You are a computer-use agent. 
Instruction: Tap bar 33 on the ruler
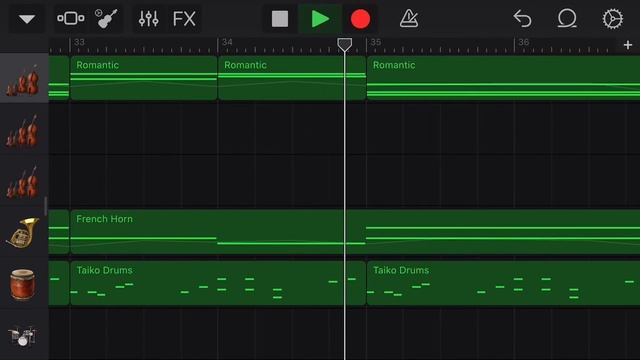(x=79, y=42)
